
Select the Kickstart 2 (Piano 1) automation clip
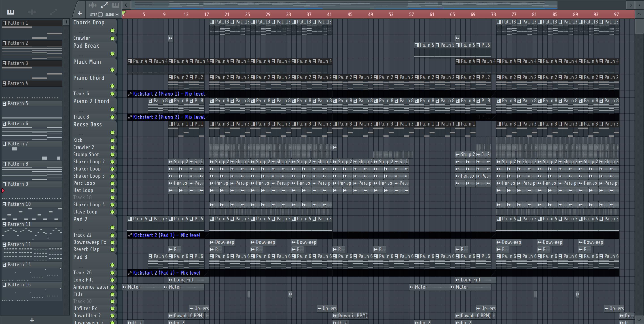pos(169,94)
